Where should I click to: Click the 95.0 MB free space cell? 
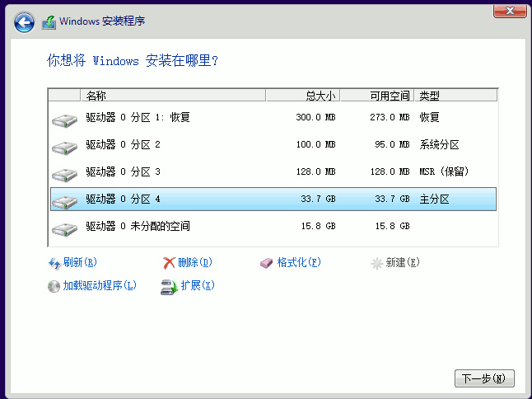(x=392, y=144)
